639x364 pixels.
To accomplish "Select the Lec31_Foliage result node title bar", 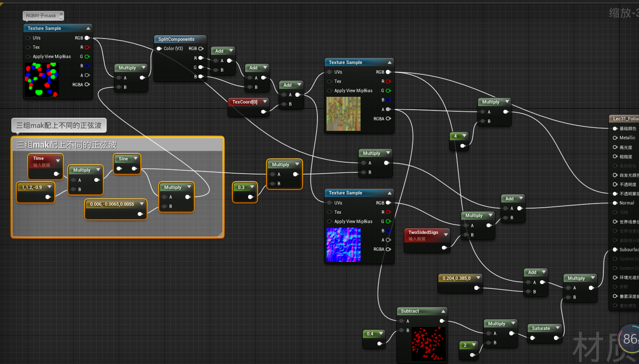I will click(624, 118).
